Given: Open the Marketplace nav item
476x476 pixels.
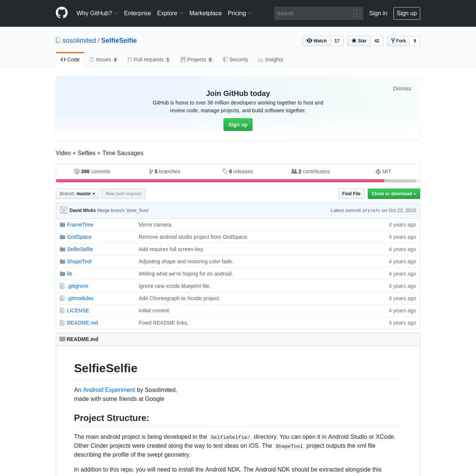Looking at the screenshot, I should click(x=206, y=13).
